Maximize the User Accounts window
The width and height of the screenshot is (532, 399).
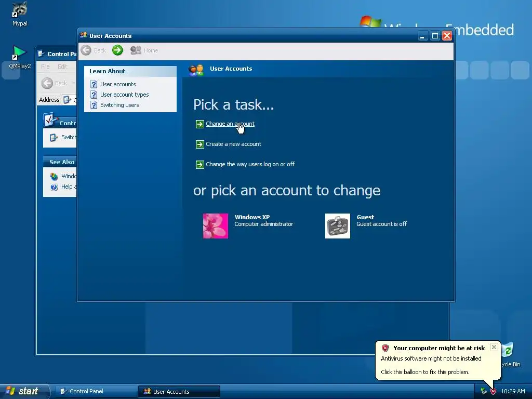pos(435,36)
